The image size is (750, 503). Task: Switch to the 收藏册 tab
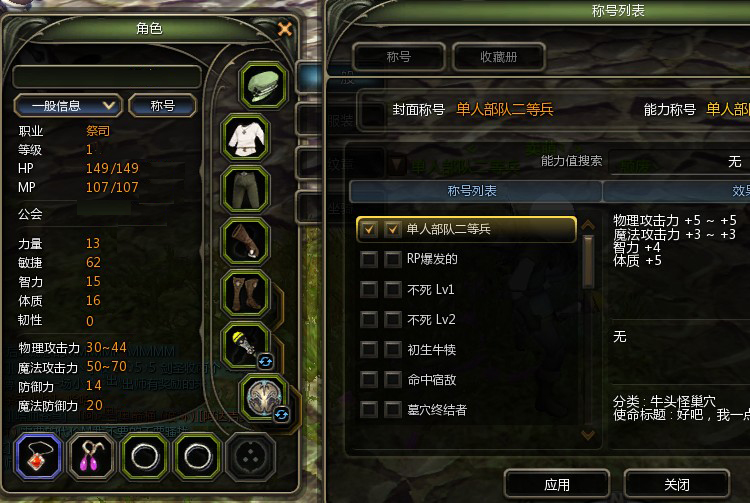pyautogui.click(x=498, y=57)
